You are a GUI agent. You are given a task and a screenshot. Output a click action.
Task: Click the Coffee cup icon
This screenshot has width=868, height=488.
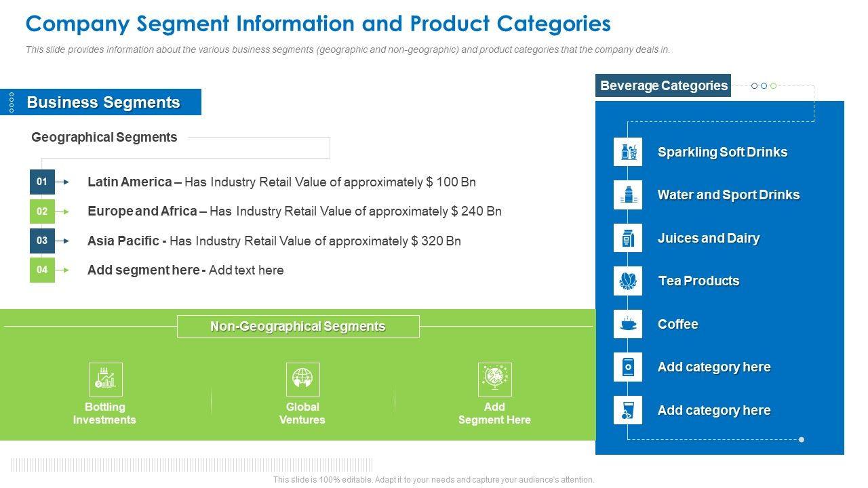[627, 324]
